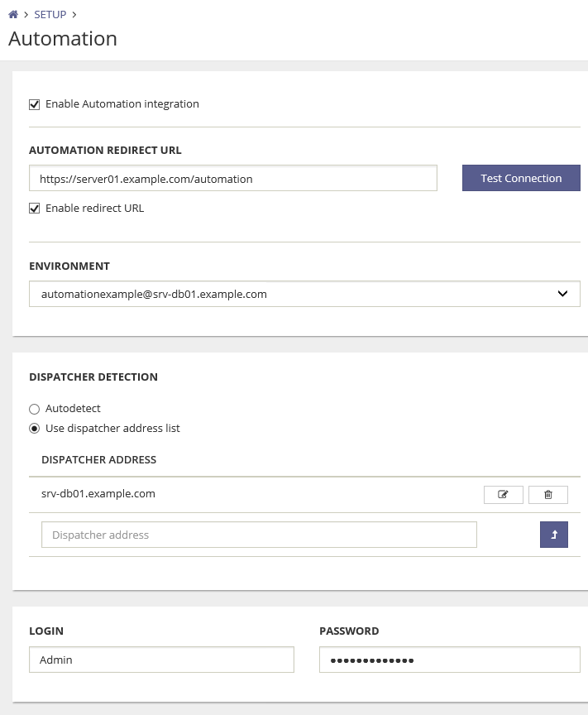Image resolution: width=588 pixels, height=715 pixels.
Task: Click the Login field containing Admin
Action: point(161,660)
